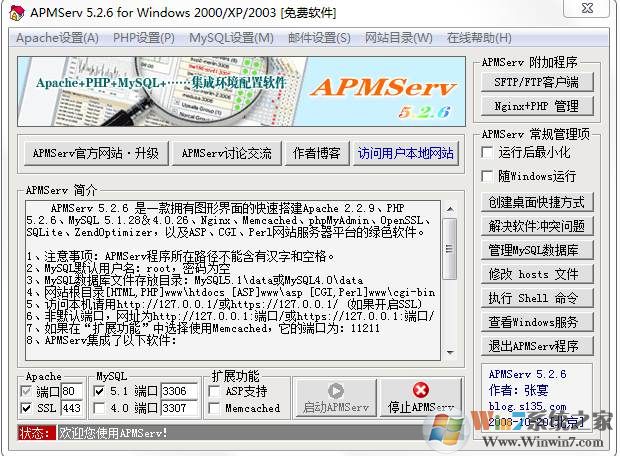Enable 随Windows运行 checkbox
This screenshot has width=620, height=456.
(x=487, y=176)
